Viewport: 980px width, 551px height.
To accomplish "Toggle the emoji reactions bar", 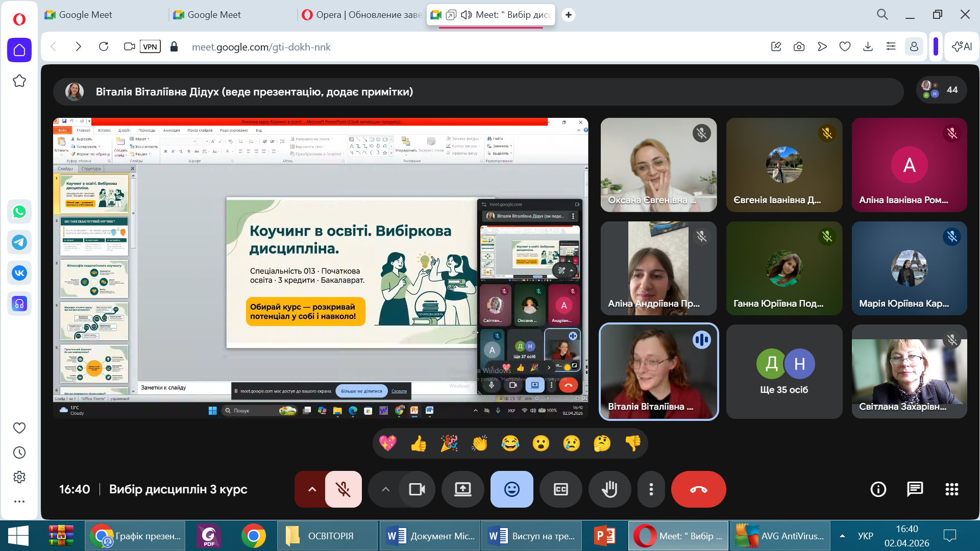I will point(512,489).
